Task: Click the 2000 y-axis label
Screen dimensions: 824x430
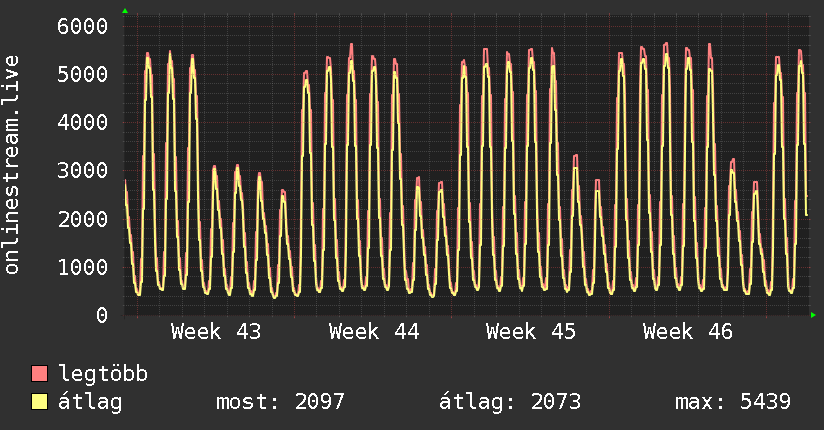Action: point(83,219)
